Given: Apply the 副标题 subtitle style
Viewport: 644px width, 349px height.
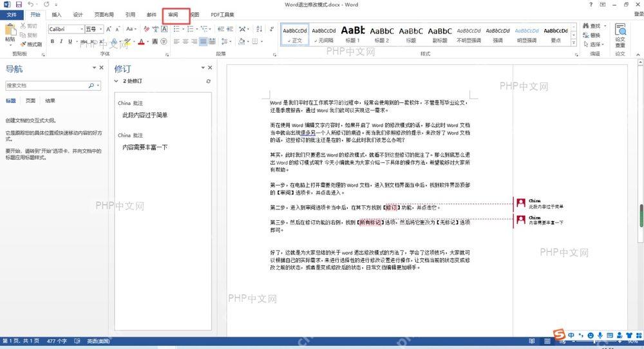Looking at the screenshot, I should tap(439, 34).
